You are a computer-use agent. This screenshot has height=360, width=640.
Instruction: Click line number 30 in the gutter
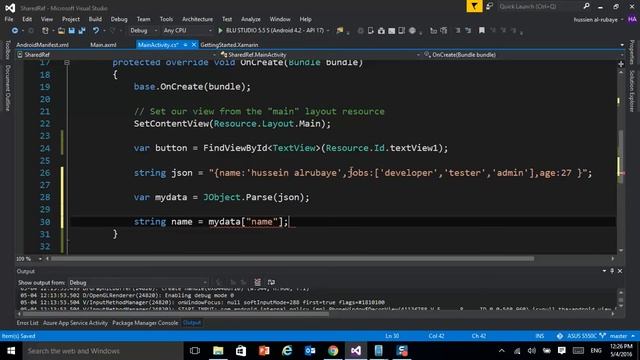[x=45, y=222]
